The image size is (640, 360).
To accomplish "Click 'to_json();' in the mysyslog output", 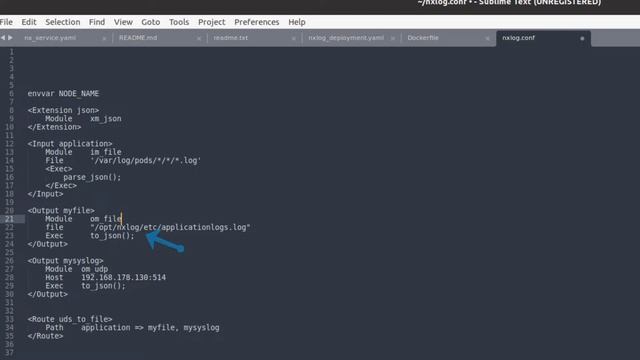I will (x=103, y=286).
